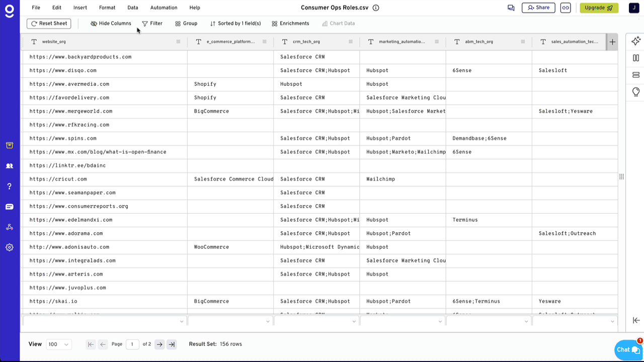Open the Format menu
The image size is (644, 362).
pos(107,8)
